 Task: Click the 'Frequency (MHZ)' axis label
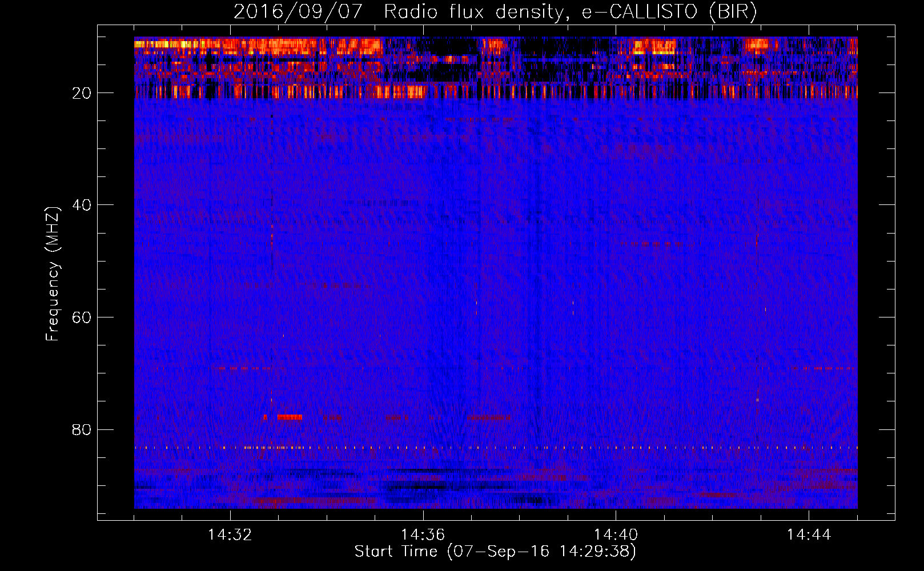click(53, 274)
